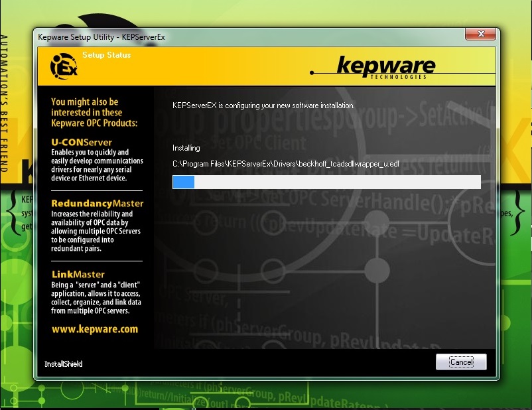Click the Setup Status header label

point(106,55)
